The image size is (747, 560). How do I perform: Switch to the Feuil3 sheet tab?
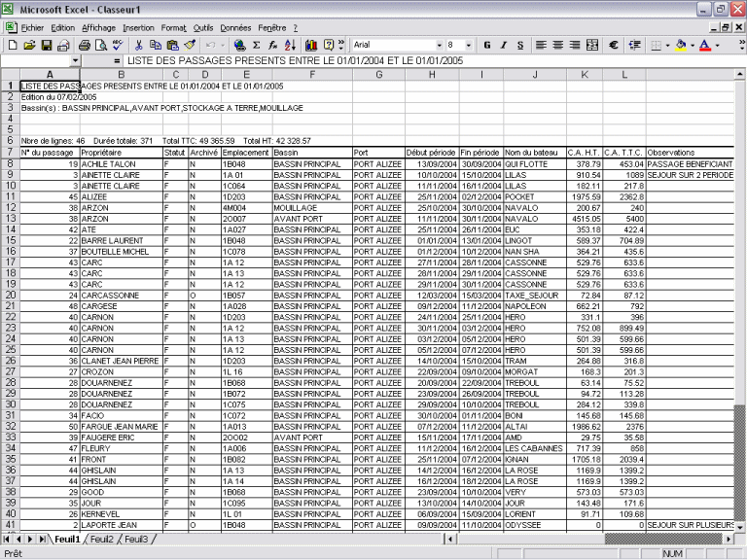tap(136, 539)
